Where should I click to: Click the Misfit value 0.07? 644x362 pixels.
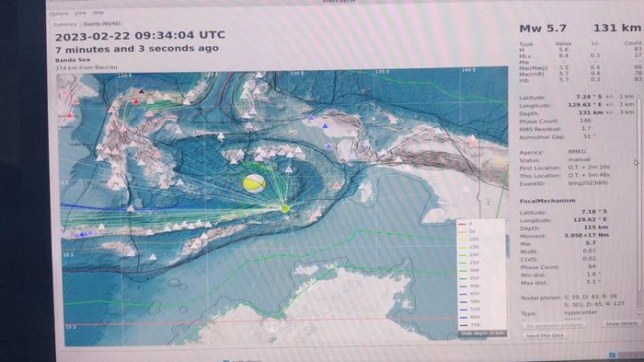pyautogui.click(x=589, y=251)
